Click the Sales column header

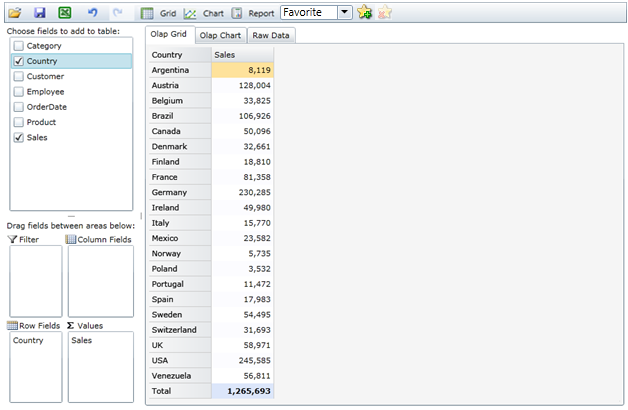coord(242,54)
